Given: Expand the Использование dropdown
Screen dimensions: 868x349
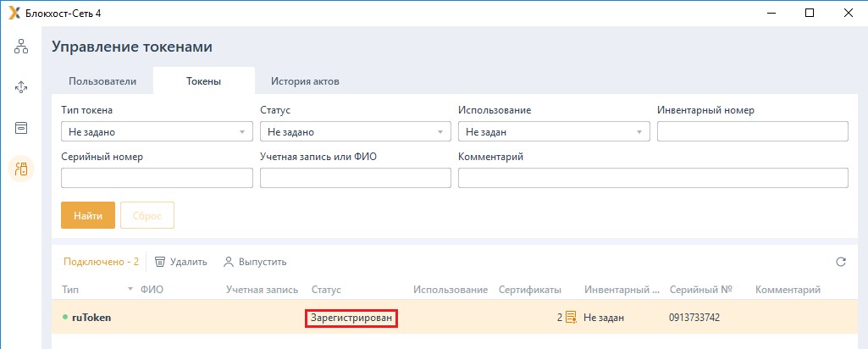Looking at the screenshot, I should [554, 132].
